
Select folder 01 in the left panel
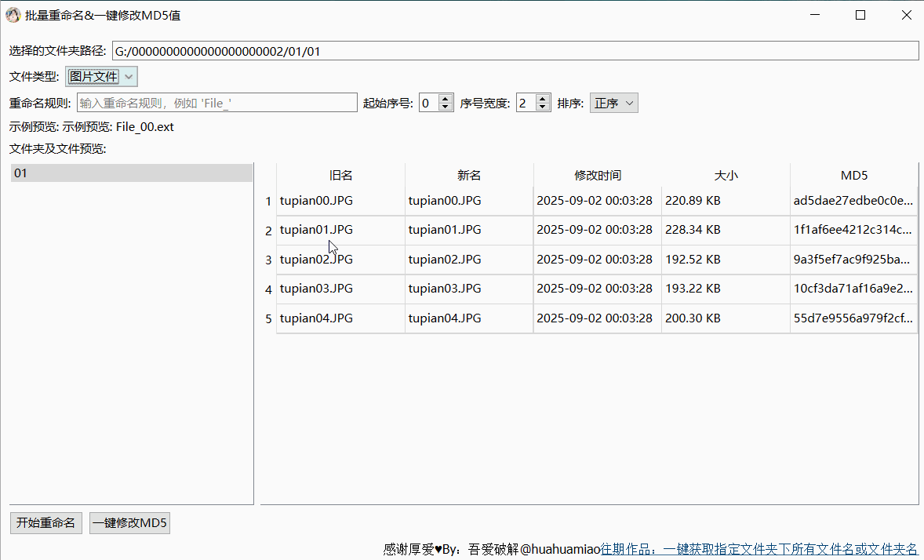pos(129,173)
